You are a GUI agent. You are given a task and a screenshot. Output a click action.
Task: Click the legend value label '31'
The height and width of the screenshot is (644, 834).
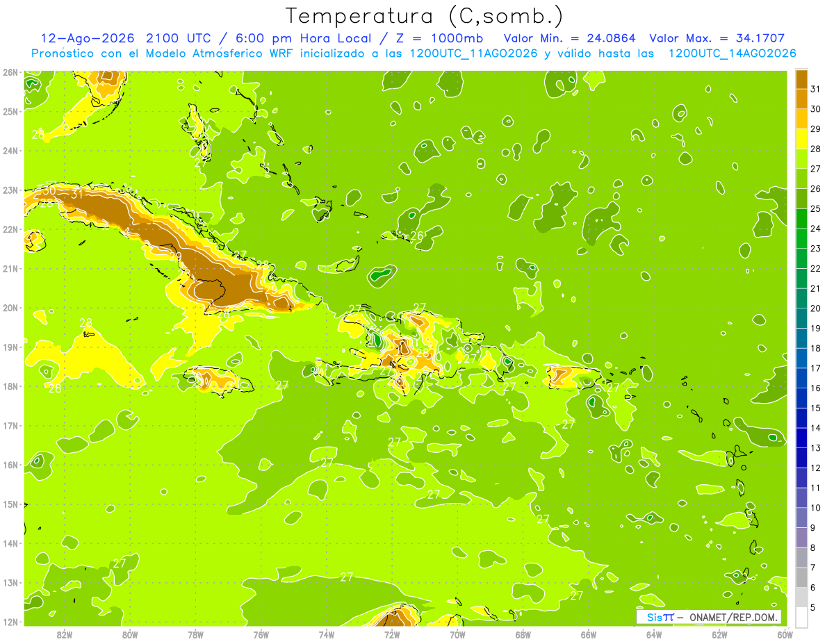(815, 90)
